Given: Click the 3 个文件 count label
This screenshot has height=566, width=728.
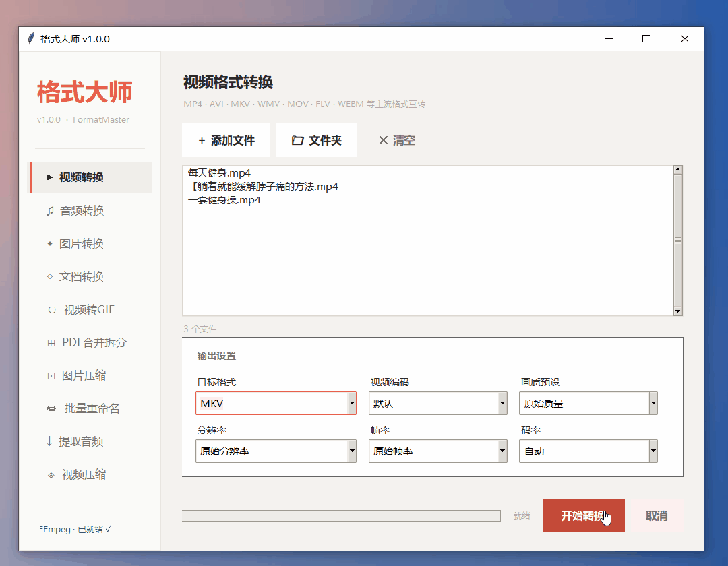Looking at the screenshot, I should click(200, 329).
